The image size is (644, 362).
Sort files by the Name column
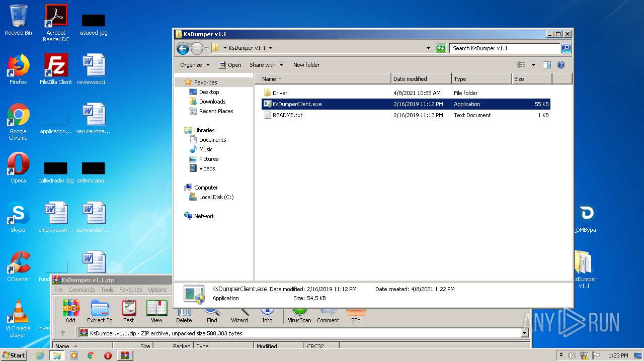(323, 79)
